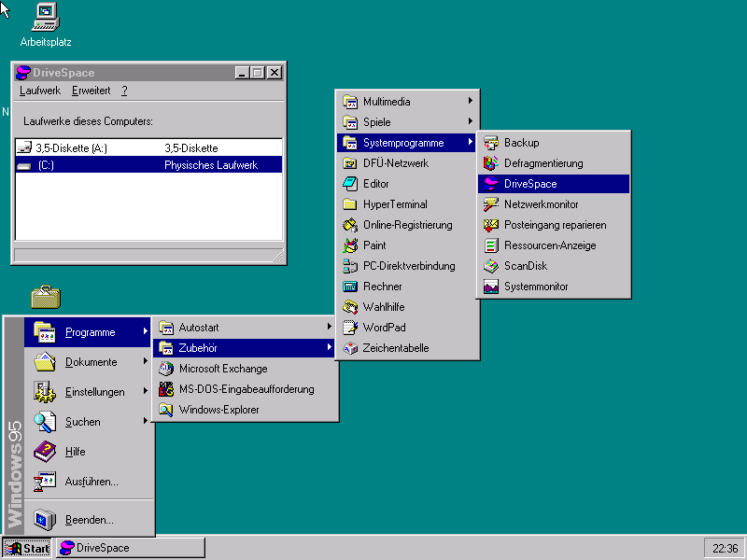Click the DriveSpace taskbar button

(131, 548)
